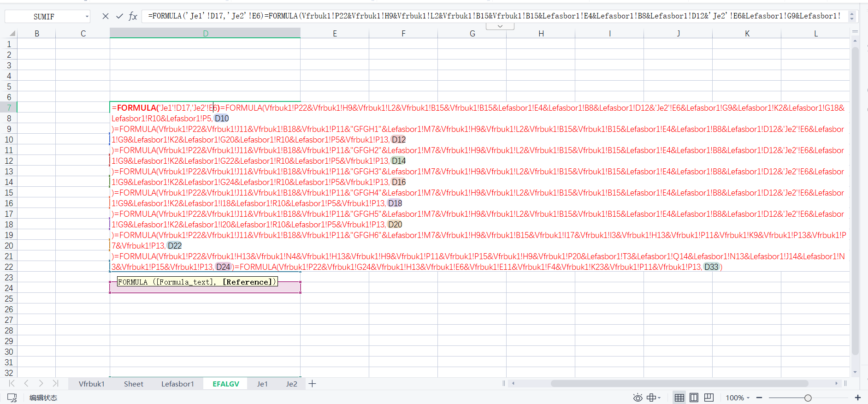Switch to page break preview view
The width and height of the screenshot is (868, 404).
tap(709, 398)
